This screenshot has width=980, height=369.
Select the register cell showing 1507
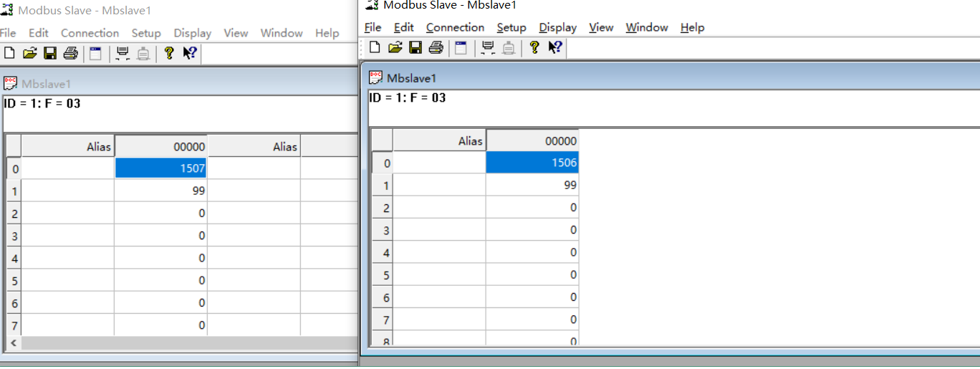tap(161, 168)
